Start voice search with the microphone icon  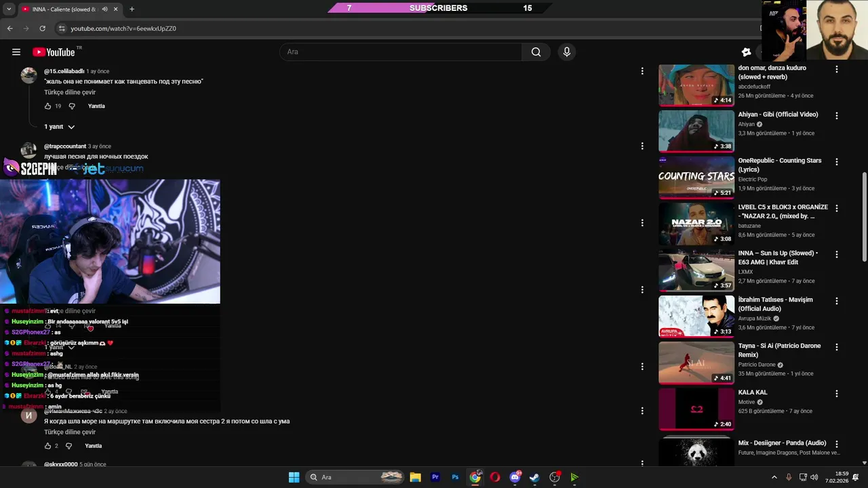tap(567, 52)
